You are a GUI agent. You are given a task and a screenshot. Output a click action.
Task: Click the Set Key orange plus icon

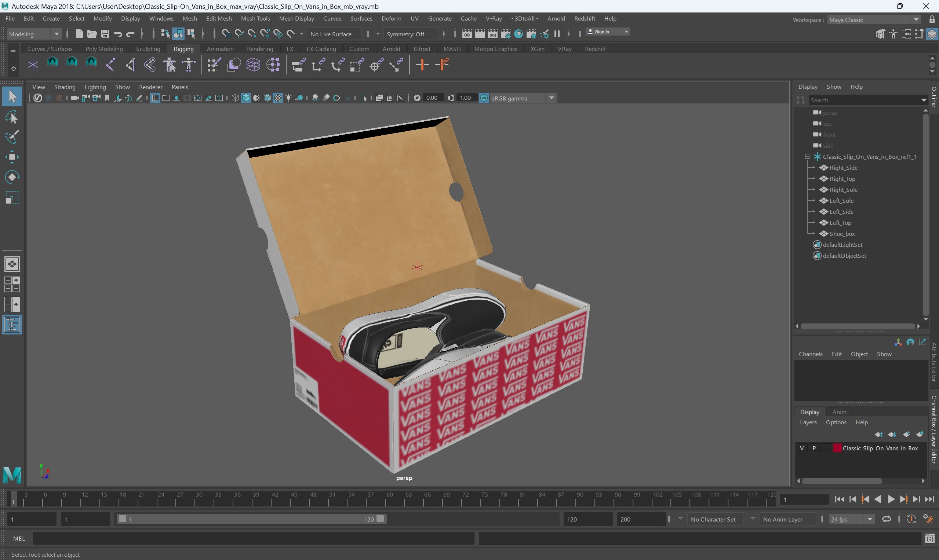(x=422, y=65)
